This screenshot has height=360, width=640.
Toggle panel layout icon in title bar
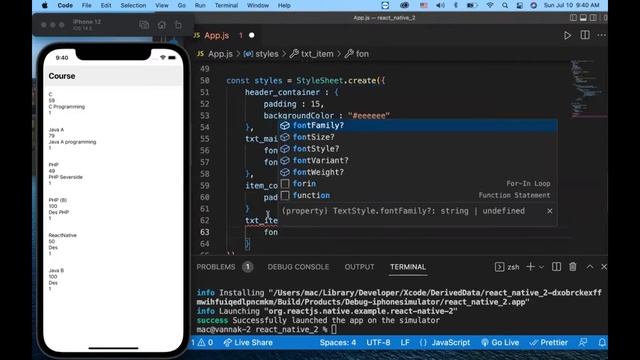583,18
